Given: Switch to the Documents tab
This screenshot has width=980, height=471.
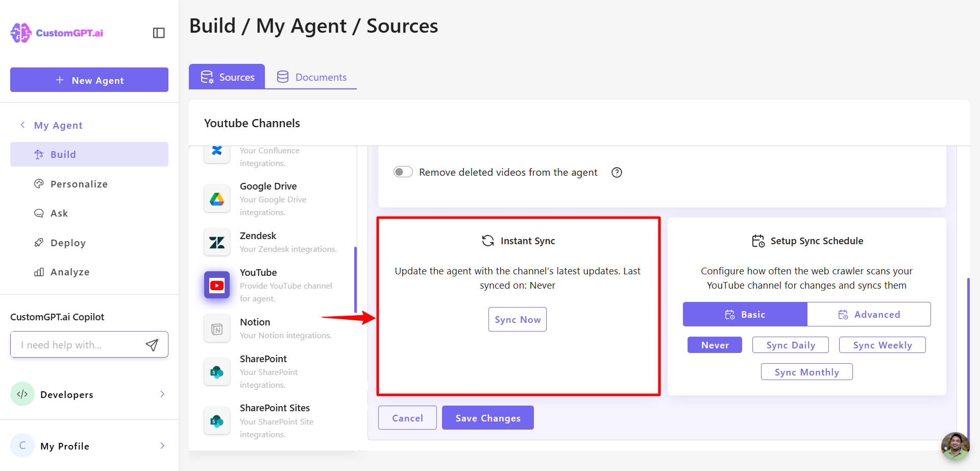Looking at the screenshot, I should click(311, 77).
